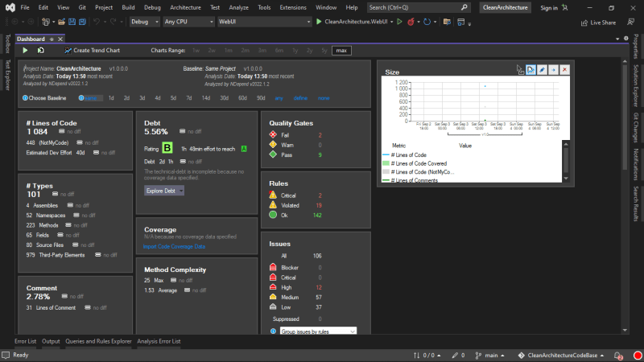Set baseline to 30d
This screenshot has height=362, width=644.
pyautogui.click(x=225, y=98)
